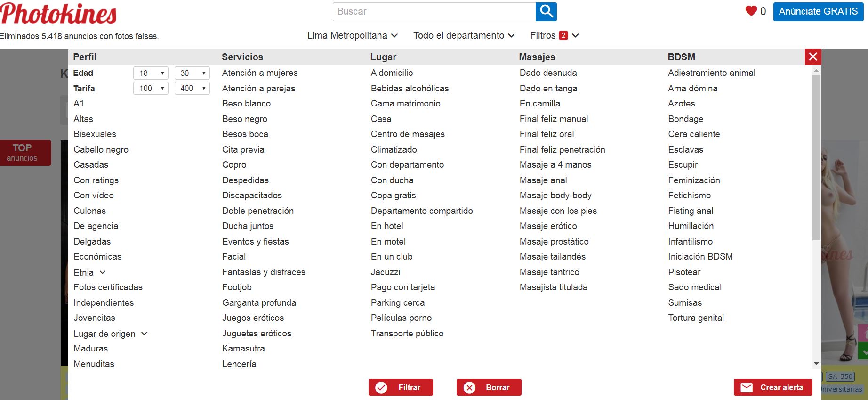868x400 pixels.
Task: Click the Photokines logo
Action: click(x=58, y=13)
